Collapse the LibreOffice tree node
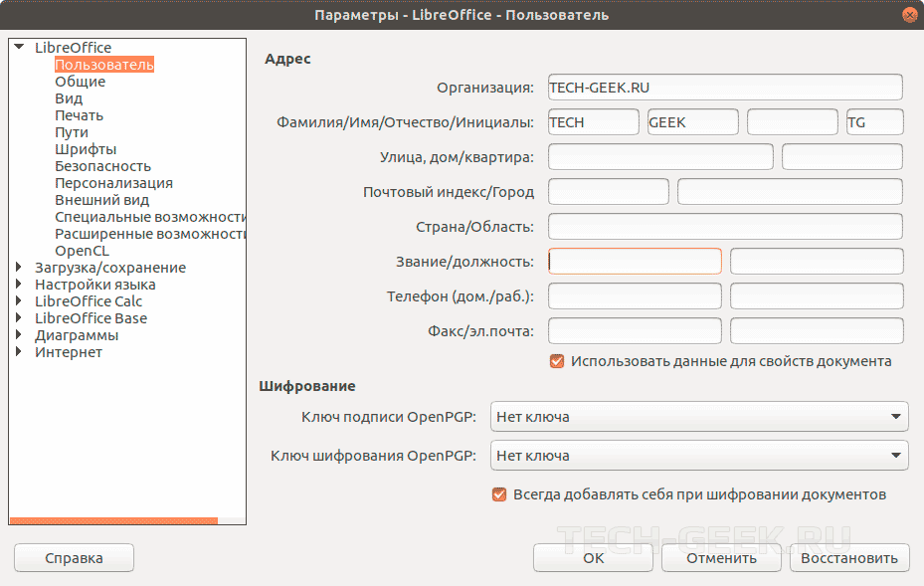The width and height of the screenshot is (924, 586). pyautogui.click(x=19, y=48)
